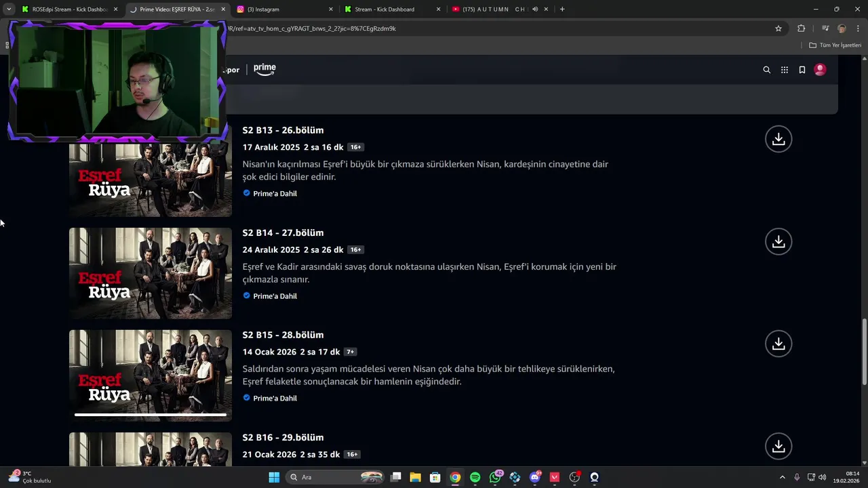The image size is (868, 488).
Task: Open Prime Video search icon
Action: (767, 70)
